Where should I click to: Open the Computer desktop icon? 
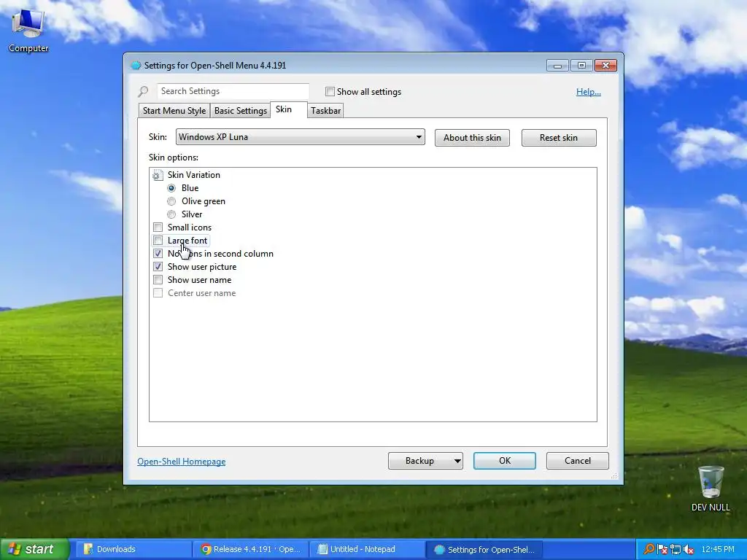(x=28, y=29)
